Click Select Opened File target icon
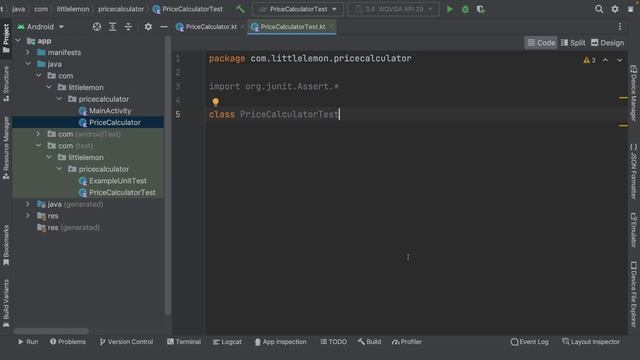The height and width of the screenshot is (360, 640). tap(97, 27)
